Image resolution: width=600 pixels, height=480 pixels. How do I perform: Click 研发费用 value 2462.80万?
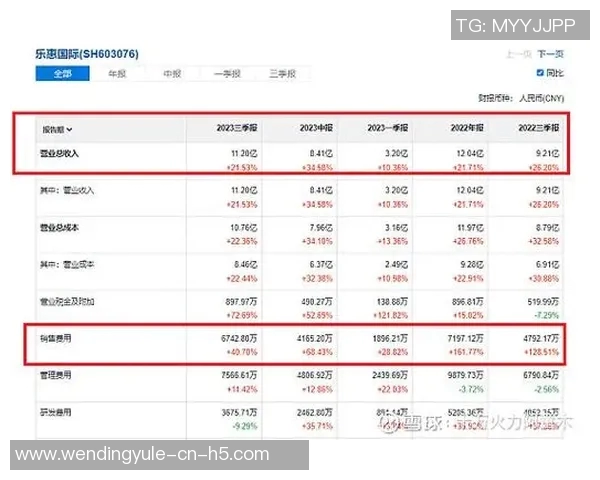315,412
